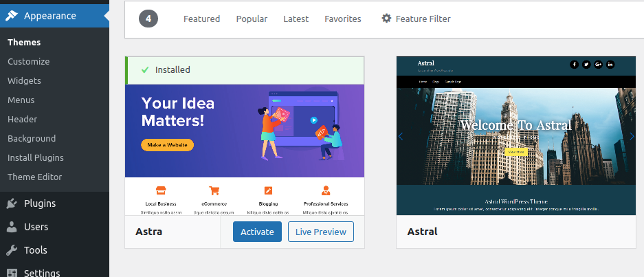The image size is (644, 277).
Task: Open the Themes submenu item
Action: 24,43
